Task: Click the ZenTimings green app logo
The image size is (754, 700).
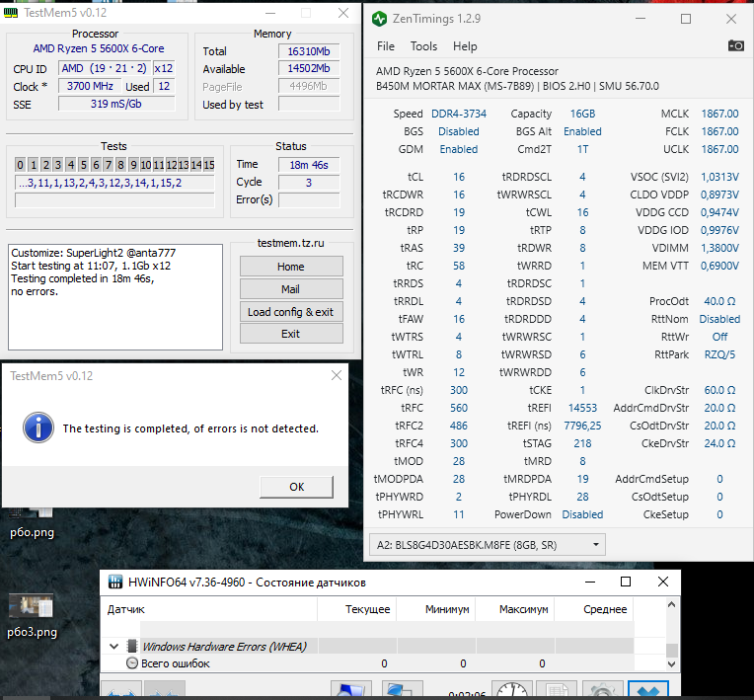Action: 379,19
